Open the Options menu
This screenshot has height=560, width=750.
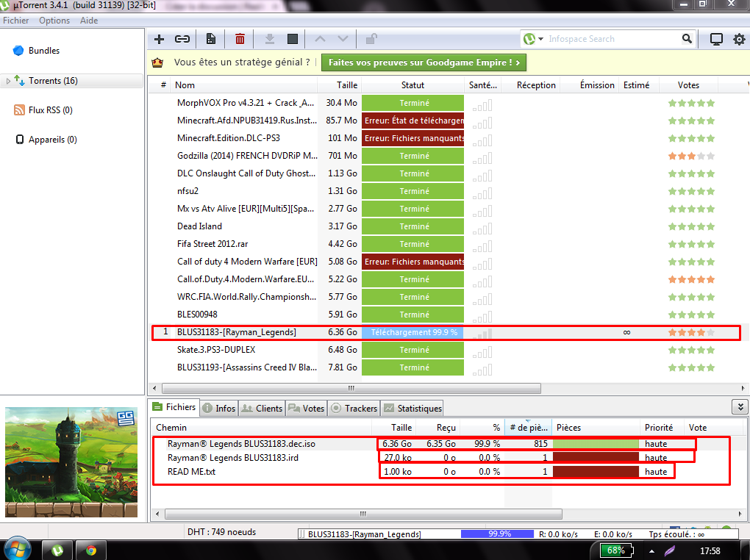coord(54,21)
